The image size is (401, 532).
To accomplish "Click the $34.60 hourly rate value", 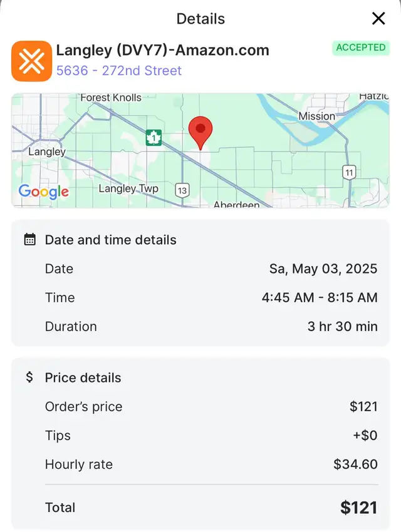I will [x=355, y=464].
